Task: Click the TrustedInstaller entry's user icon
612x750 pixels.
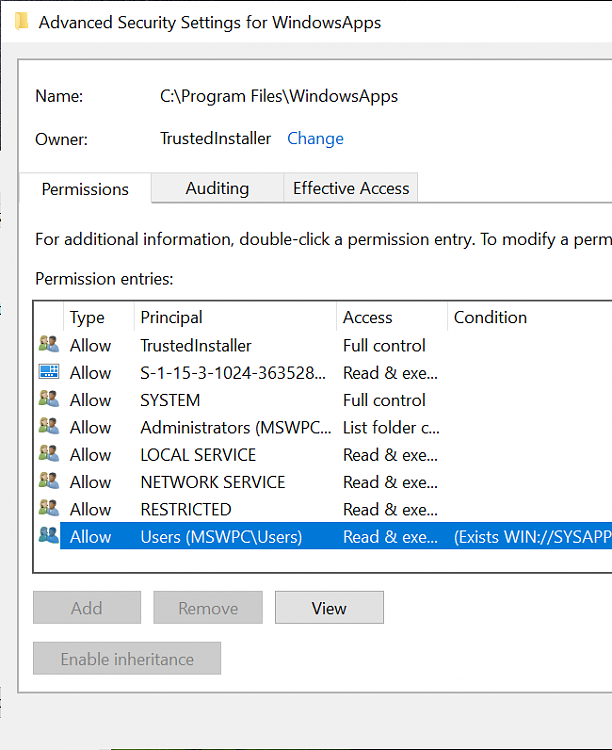Action: 48,345
